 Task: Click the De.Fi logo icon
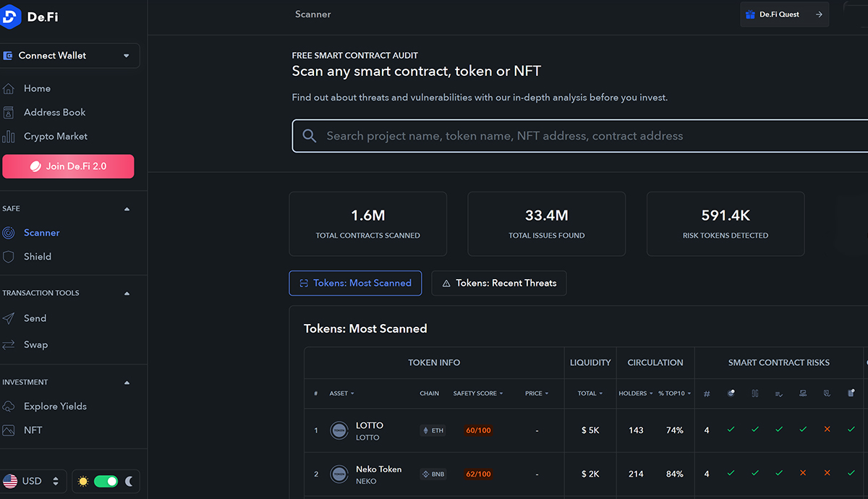click(x=11, y=17)
